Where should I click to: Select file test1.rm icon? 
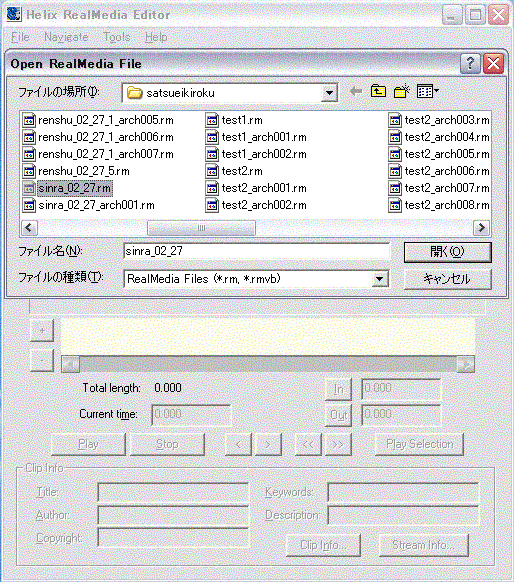tap(212, 120)
